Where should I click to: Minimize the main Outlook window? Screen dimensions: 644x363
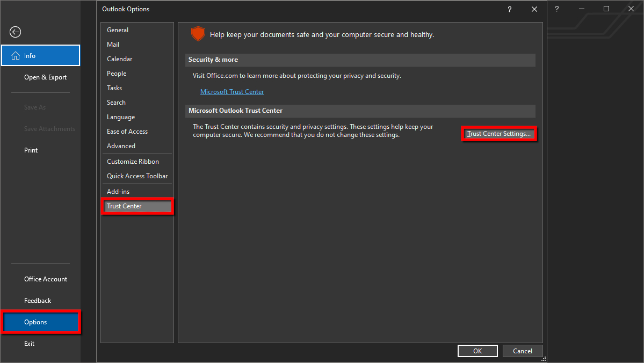(582, 9)
